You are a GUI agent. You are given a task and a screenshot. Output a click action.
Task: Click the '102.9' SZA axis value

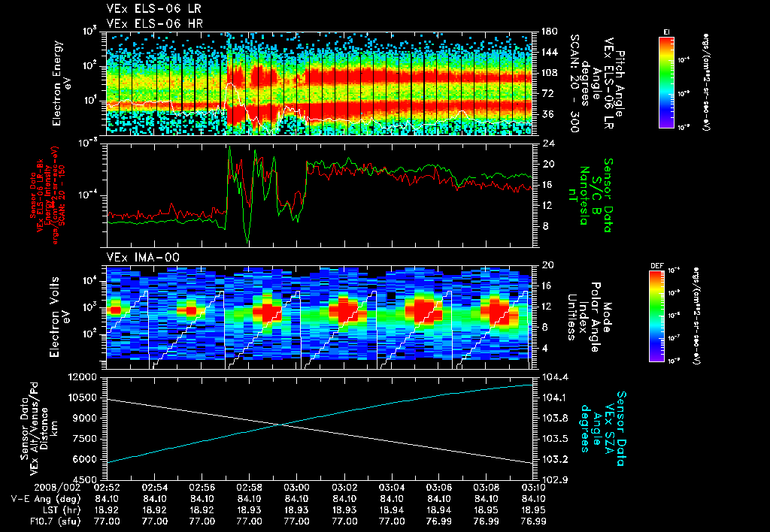pyautogui.click(x=555, y=479)
